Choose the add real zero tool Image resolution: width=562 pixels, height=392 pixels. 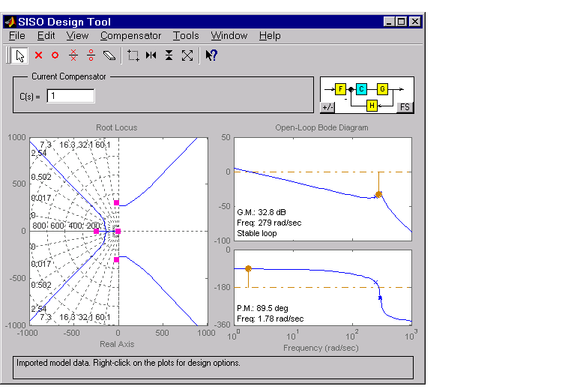click(55, 55)
